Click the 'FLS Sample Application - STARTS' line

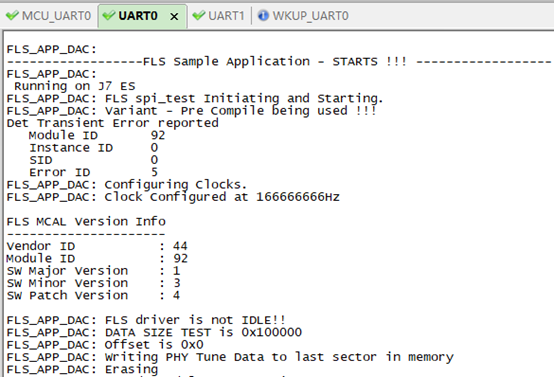(x=279, y=61)
